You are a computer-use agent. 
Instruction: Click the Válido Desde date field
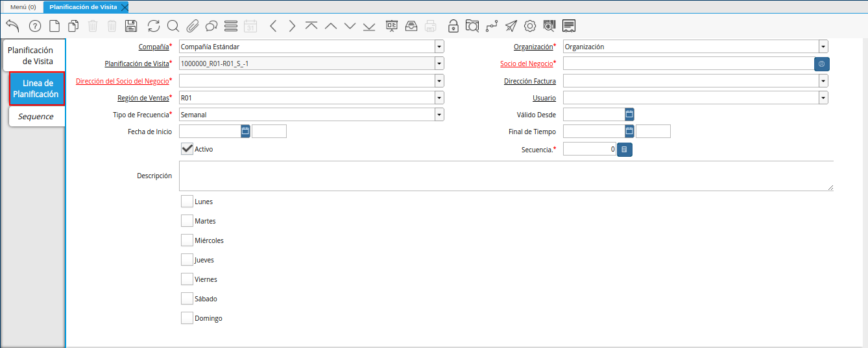pos(594,114)
